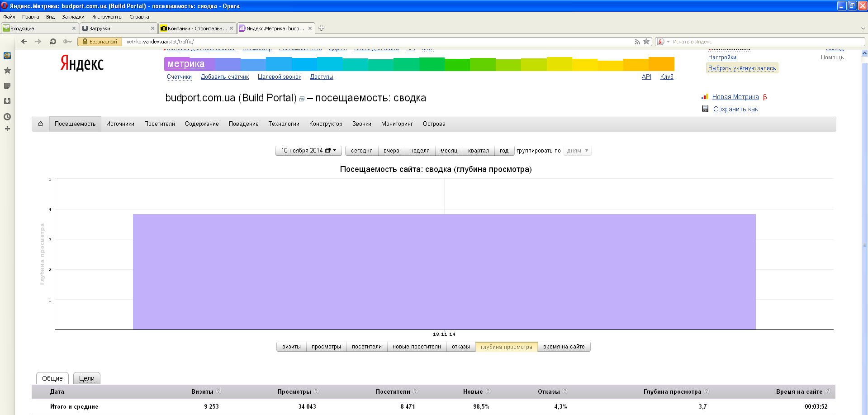
Task: Click the page scrollbar up arrow
Action: [x=864, y=53]
